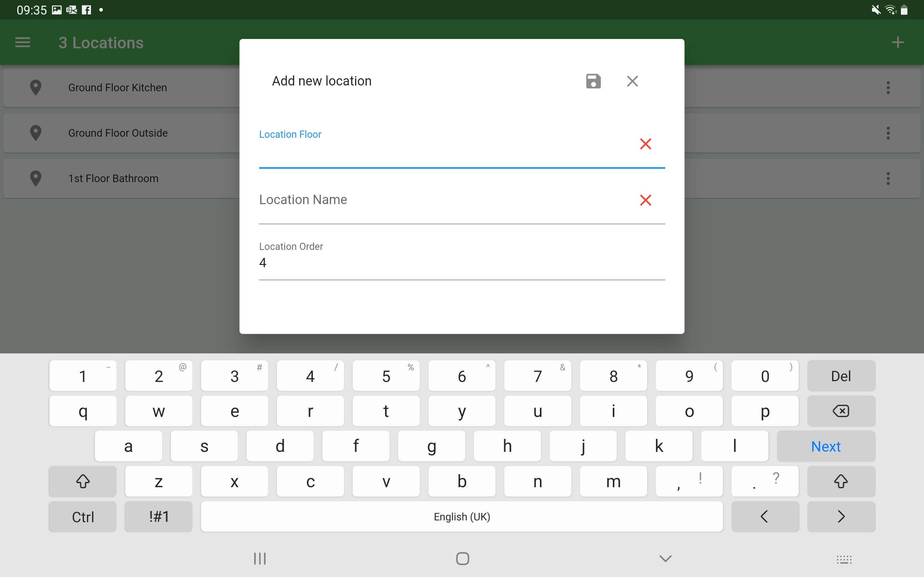924x577 pixels.
Task: Click the add new location button
Action: (x=897, y=42)
